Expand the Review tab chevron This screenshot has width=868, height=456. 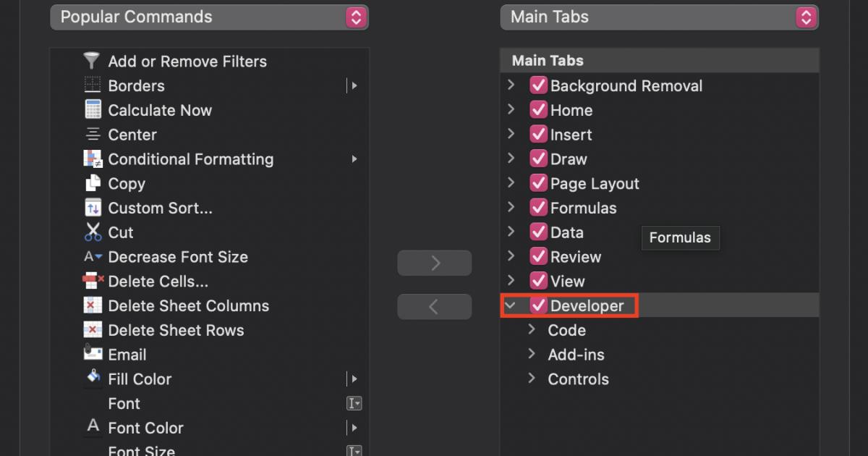point(511,256)
